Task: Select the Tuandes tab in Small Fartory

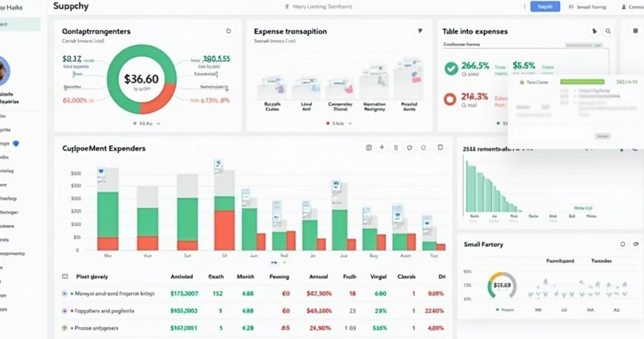Action: coord(601,261)
